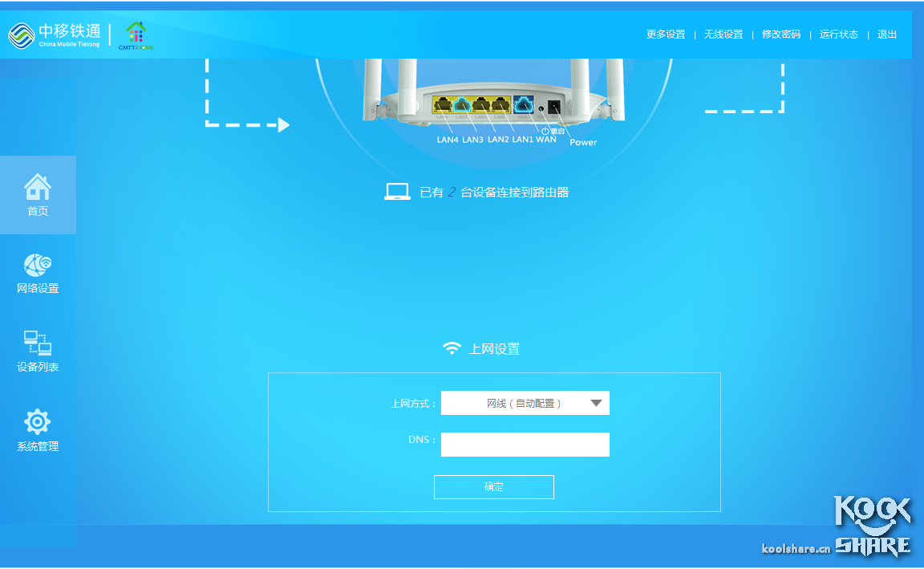This screenshot has height=569, width=924.
Task: Click the CMTT HOME house logo
Action: click(135, 34)
